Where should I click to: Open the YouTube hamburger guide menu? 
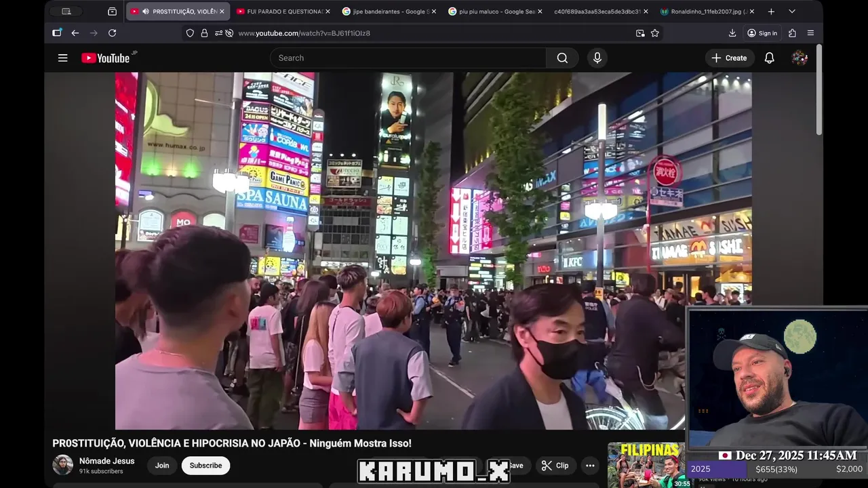[63, 58]
